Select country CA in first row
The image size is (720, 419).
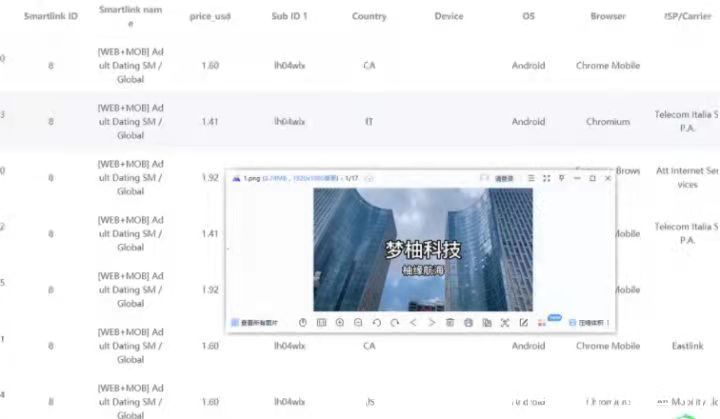click(369, 65)
